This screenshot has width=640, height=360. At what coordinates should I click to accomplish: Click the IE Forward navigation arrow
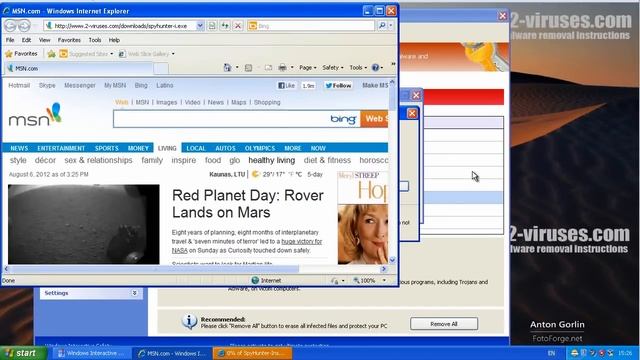(24, 26)
